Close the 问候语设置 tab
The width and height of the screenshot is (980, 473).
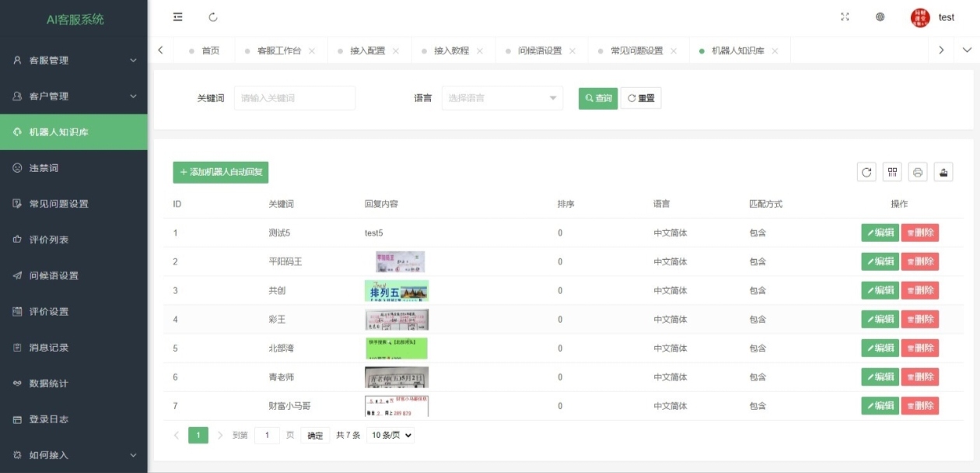point(572,51)
